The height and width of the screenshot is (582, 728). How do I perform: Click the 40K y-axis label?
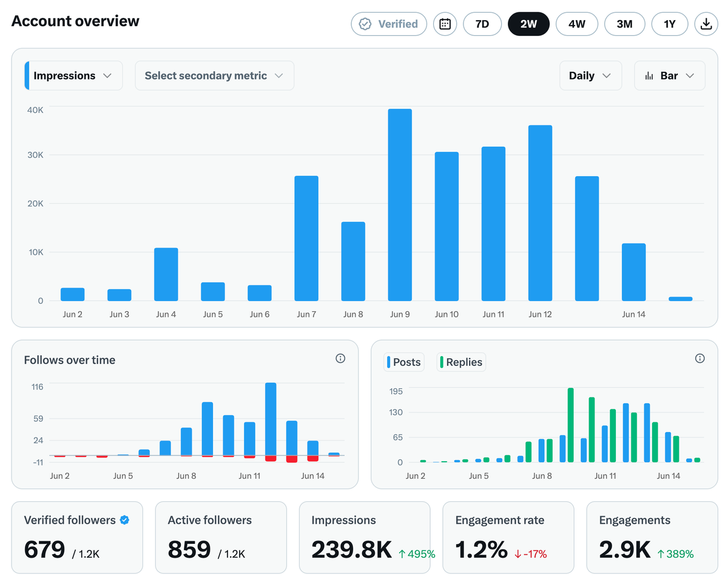pyautogui.click(x=35, y=110)
